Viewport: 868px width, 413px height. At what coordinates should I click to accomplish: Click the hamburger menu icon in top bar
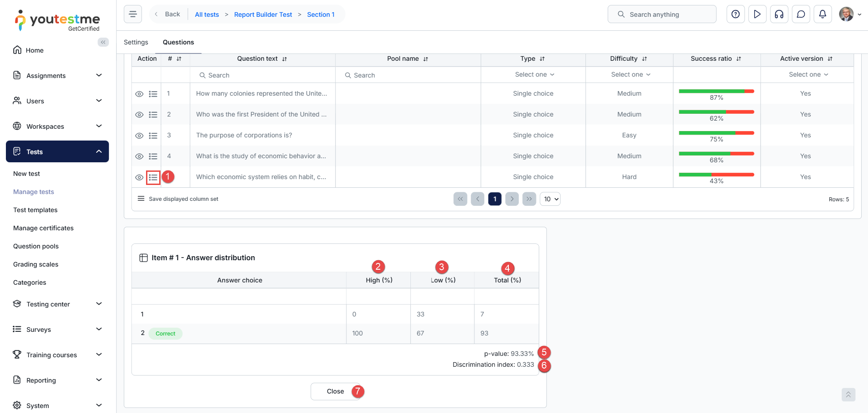coord(133,14)
